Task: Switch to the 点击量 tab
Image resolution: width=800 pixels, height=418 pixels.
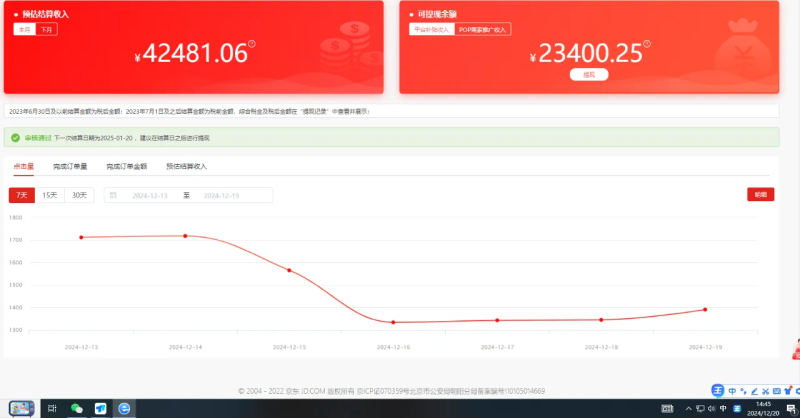Action: pyautogui.click(x=23, y=166)
